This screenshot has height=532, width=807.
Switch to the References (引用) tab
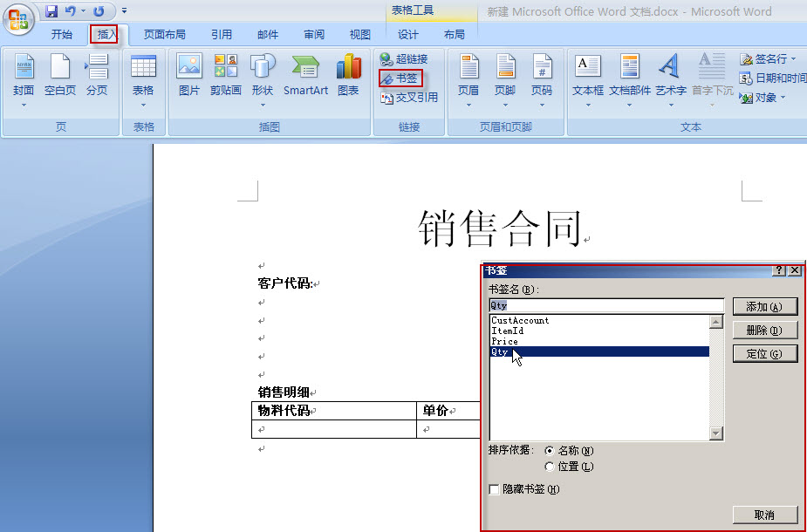pos(222,35)
